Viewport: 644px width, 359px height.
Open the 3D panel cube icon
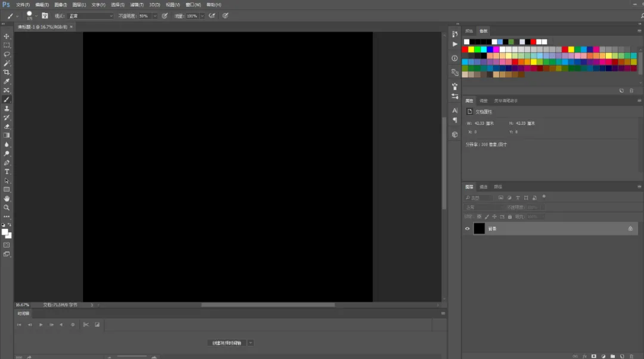tap(454, 135)
